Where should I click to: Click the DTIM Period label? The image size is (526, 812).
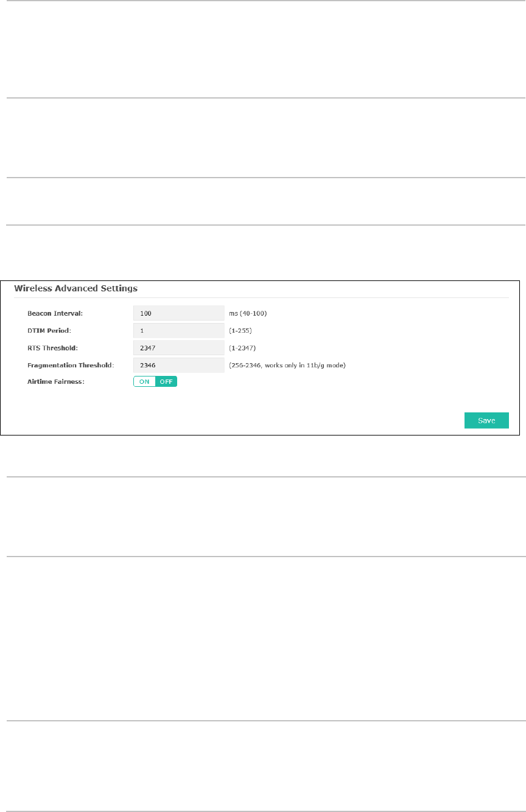[50, 331]
